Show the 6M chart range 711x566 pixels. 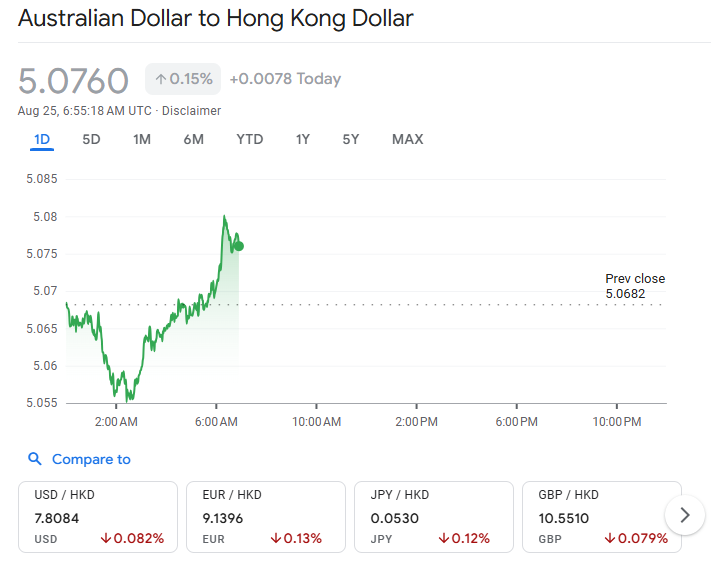tap(193, 139)
